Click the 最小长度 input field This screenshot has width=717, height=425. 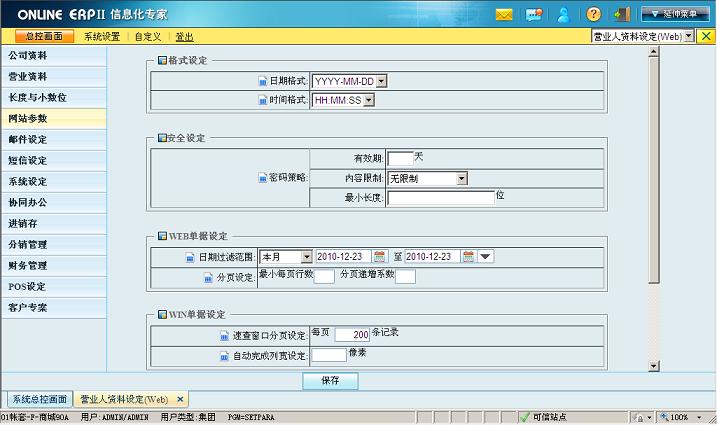point(440,198)
